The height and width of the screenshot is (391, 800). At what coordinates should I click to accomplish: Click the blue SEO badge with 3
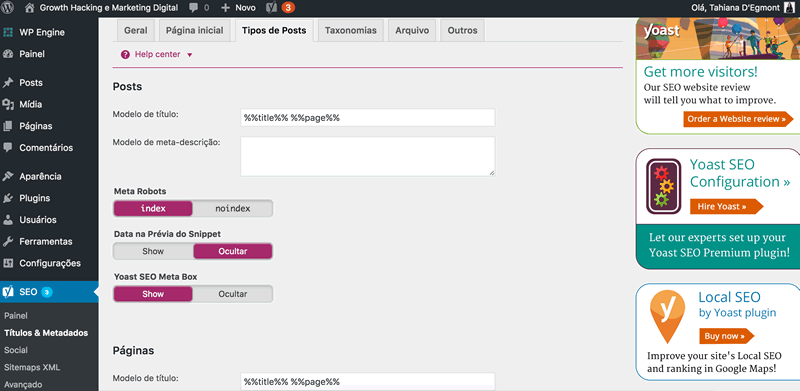pyautogui.click(x=47, y=292)
